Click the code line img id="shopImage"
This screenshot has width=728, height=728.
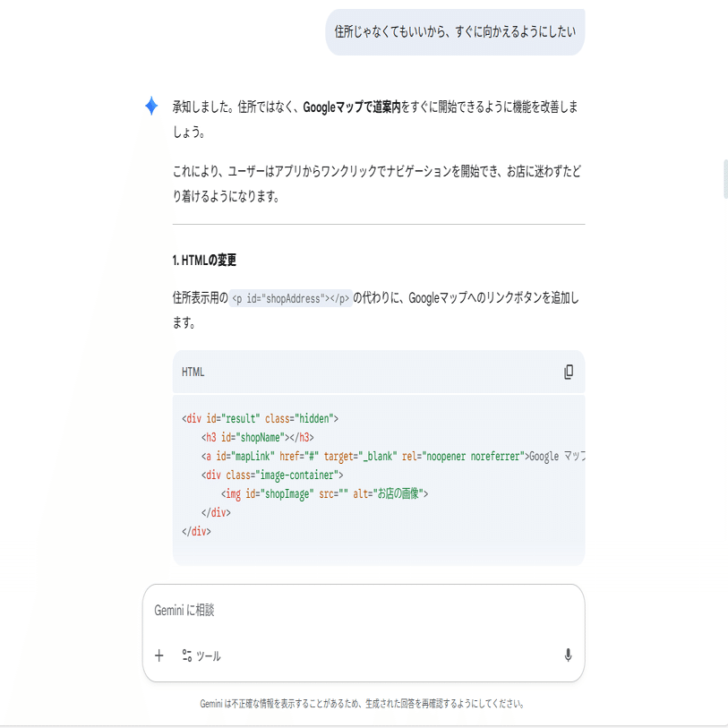[x=324, y=494]
